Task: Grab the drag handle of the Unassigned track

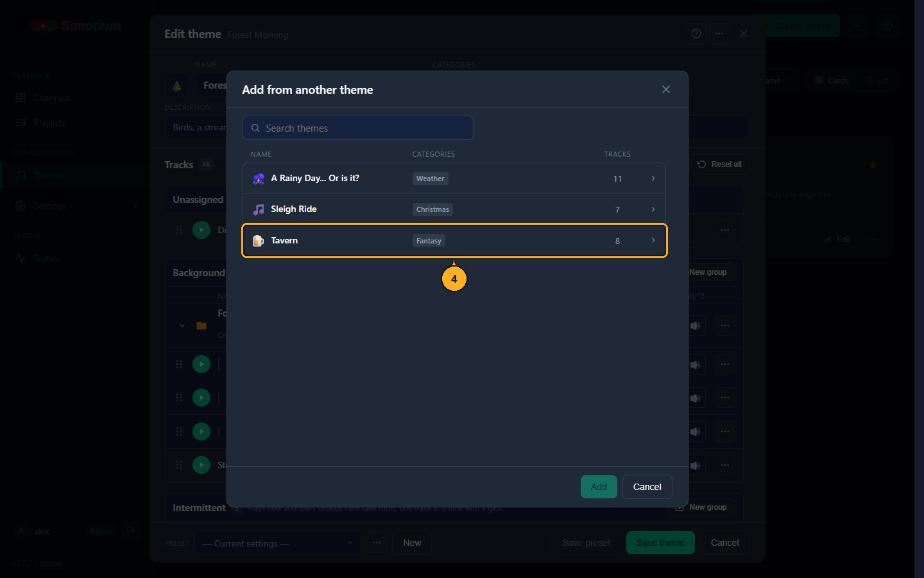Action: coord(179,230)
